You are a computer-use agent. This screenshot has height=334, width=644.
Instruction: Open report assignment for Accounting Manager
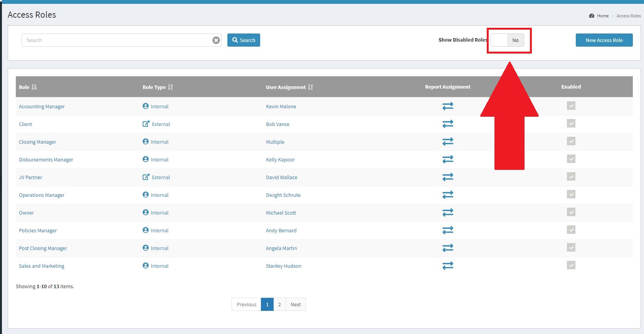pyautogui.click(x=447, y=106)
